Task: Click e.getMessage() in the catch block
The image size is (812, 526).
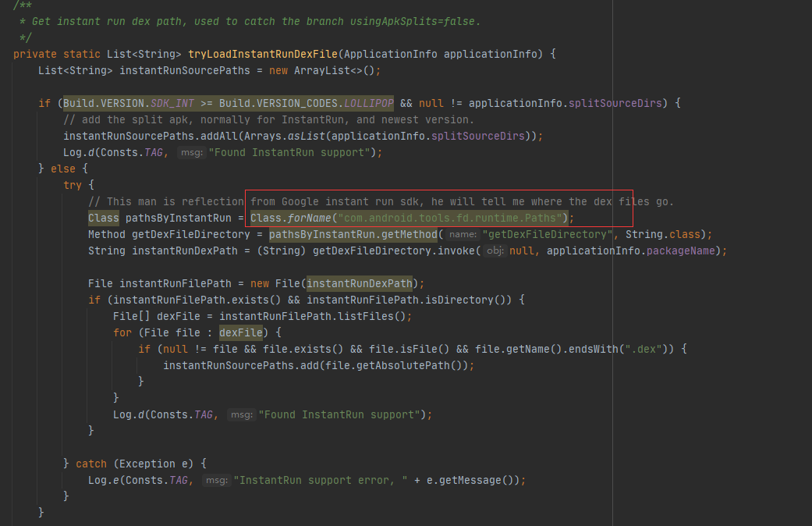Action: point(470,481)
